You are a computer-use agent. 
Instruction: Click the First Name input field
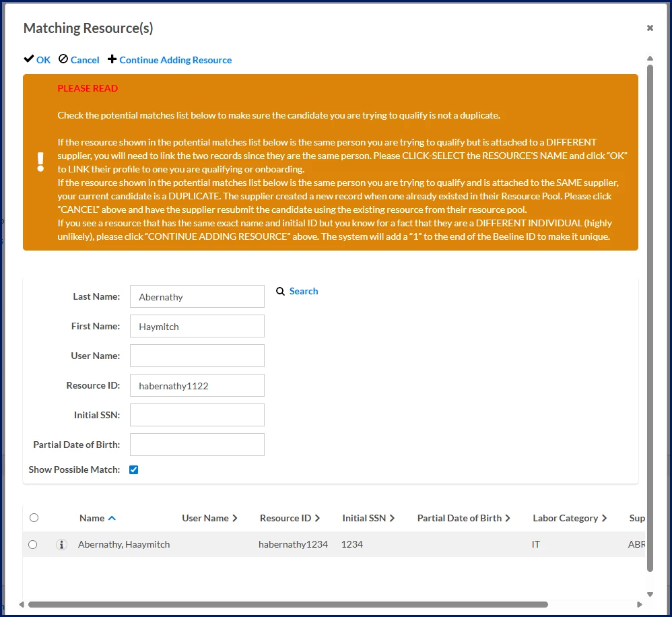tap(197, 326)
